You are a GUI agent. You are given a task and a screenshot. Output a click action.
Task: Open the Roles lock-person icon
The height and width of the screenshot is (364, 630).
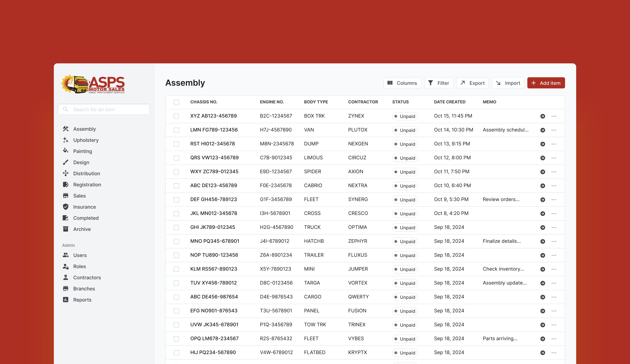[x=65, y=266]
